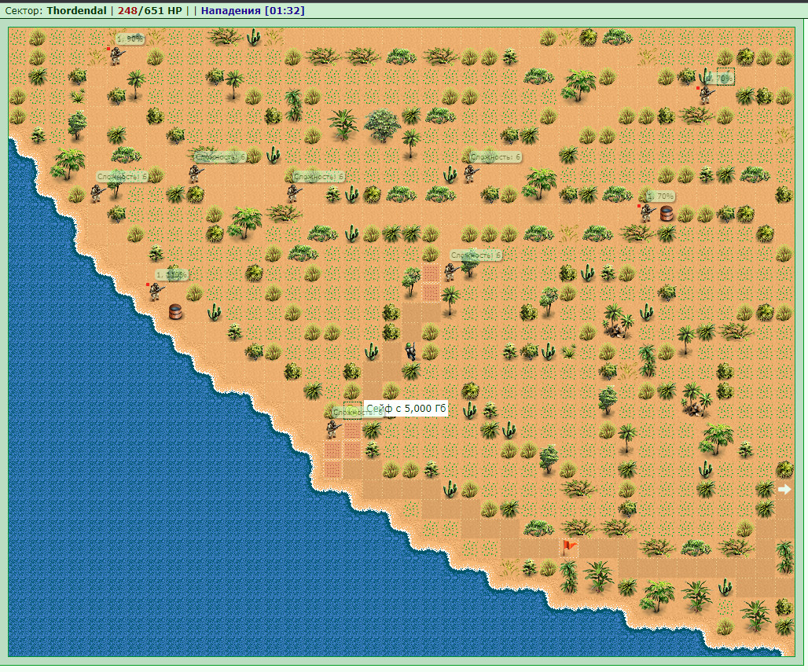Screen dimensions: 808x672
Task: Select the 70% enemy standing next to the barrel
Action: (647, 211)
